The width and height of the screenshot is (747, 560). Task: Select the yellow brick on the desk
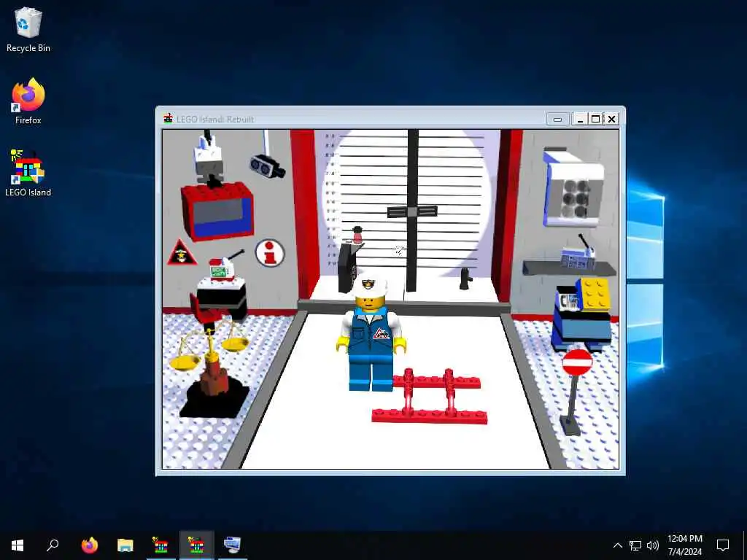click(593, 294)
